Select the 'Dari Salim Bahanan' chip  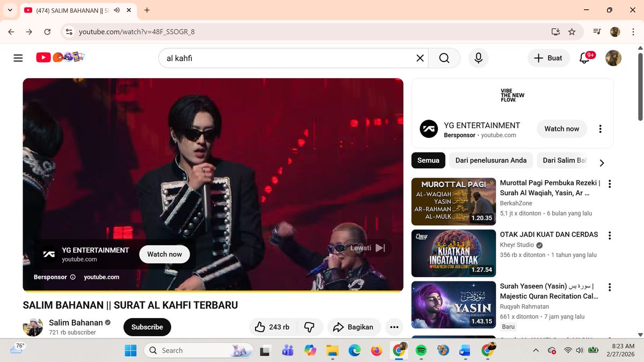tap(562, 160)
